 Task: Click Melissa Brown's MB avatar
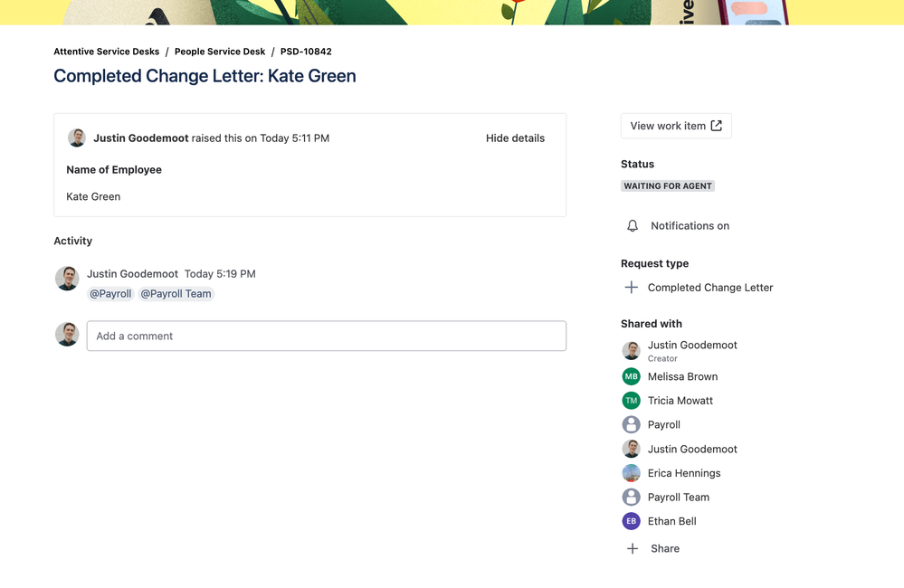[x=631, y=375]
